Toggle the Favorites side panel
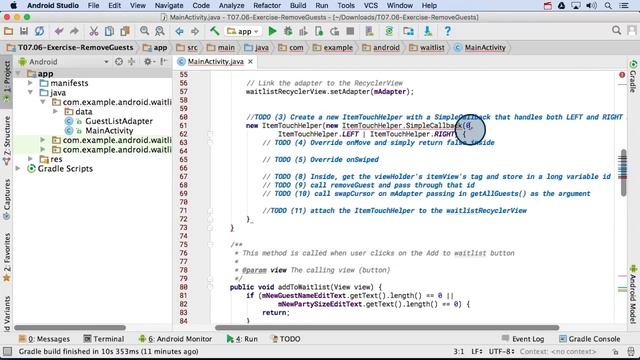This screenshot has width=640, height=360. click(x=7, y=258)
